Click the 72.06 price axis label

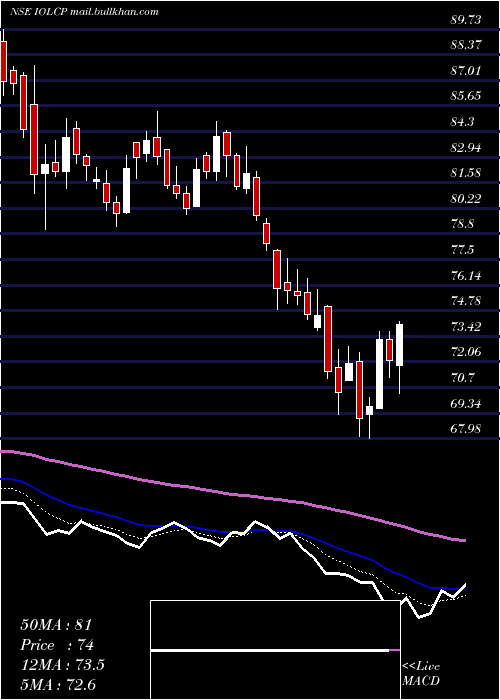467,352
